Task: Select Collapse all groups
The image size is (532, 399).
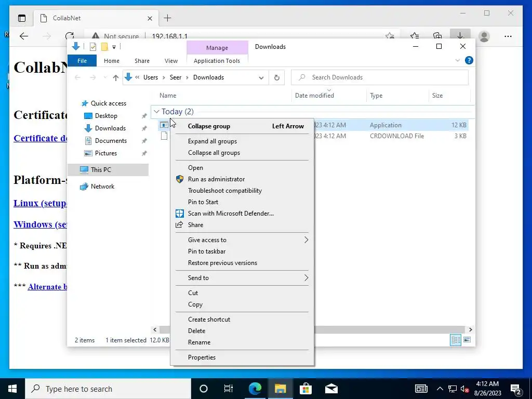Action: pyautogui.click(x=214, y=153)
